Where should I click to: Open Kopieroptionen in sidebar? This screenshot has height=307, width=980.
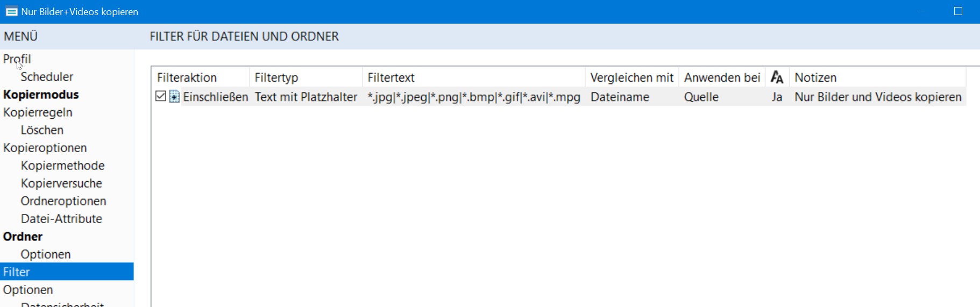(45, 148)
